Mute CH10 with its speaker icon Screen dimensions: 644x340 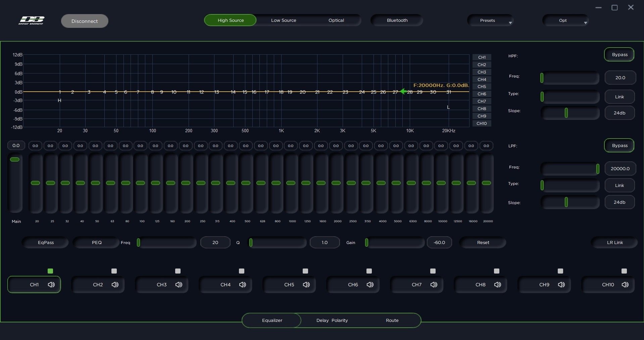[x=625, y=285]
